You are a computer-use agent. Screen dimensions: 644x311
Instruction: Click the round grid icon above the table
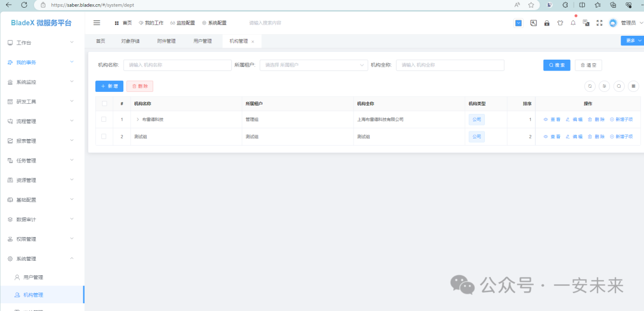(x=633, y=86)
